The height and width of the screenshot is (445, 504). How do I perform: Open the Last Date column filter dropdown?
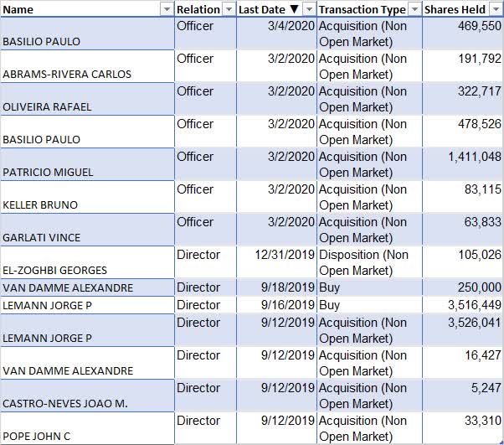point(309,9)
